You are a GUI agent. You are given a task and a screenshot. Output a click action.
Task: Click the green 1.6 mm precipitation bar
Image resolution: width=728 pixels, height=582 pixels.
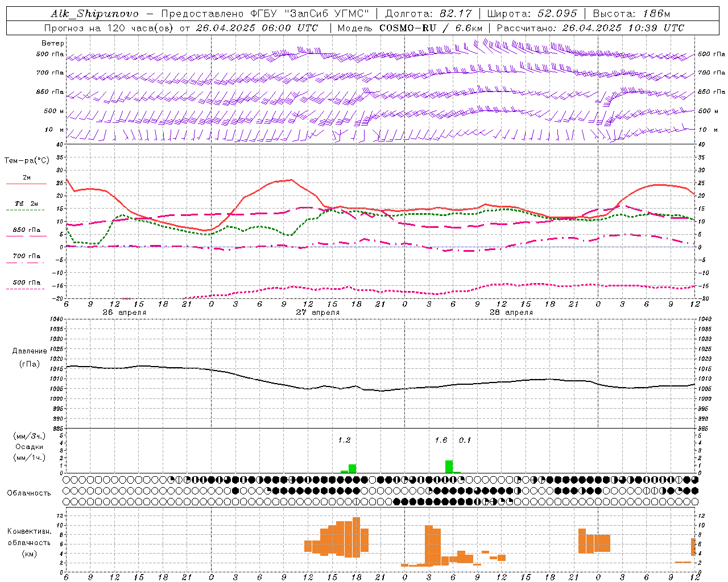pyautogui.click(x=449, y=466)
